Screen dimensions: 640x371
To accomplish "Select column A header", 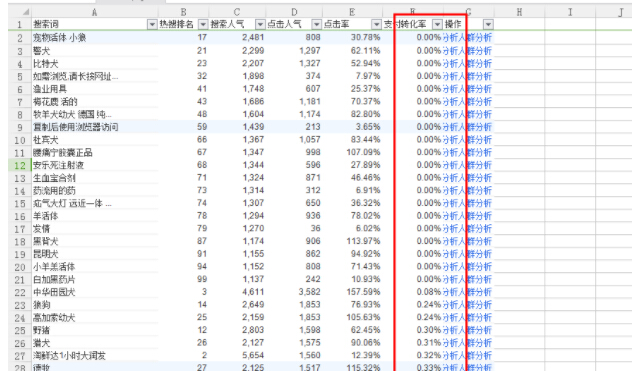I will click(x=94, y=12).
